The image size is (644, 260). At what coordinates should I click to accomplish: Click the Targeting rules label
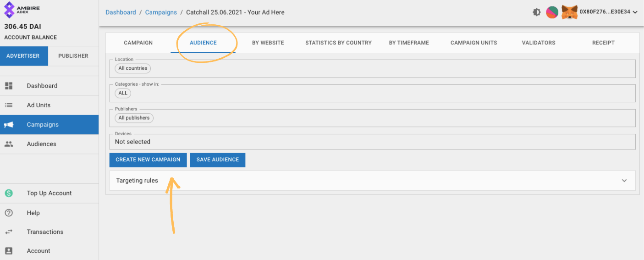coord(137,181)
